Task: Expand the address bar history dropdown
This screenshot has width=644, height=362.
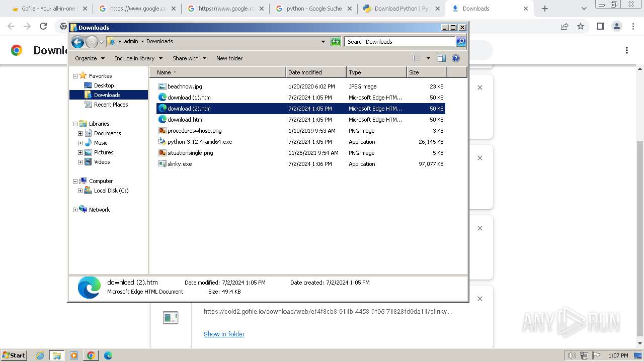Action: pos(323,42)
